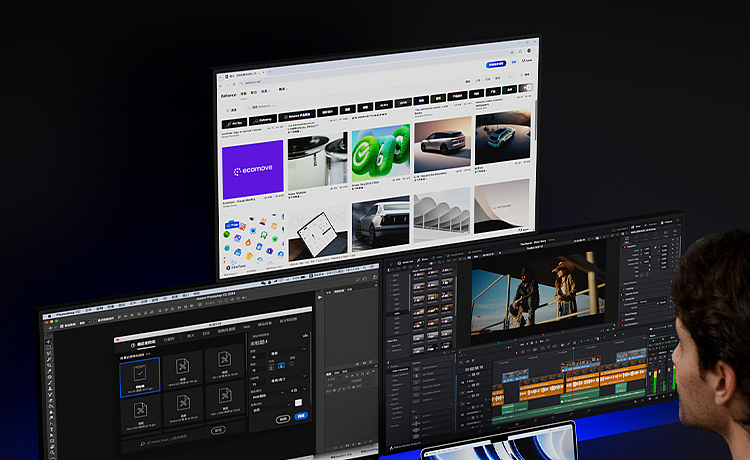
Task: Click the blue Create button in New Document dialog
Action: click(x=301, y=416)
